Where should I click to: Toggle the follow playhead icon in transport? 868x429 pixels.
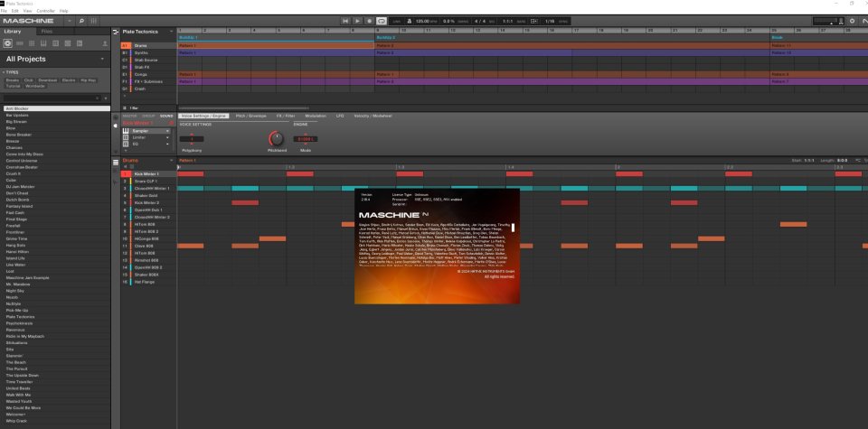(x=534, y=21)
